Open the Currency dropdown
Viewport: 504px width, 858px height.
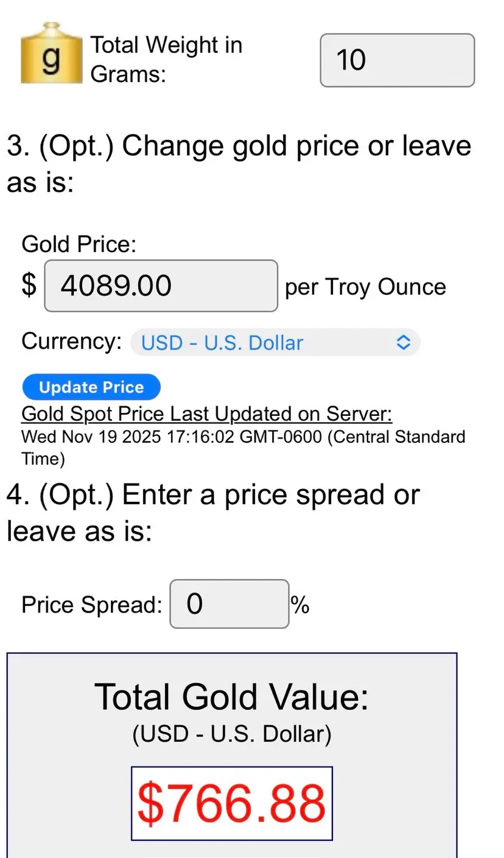pos(275,343)
